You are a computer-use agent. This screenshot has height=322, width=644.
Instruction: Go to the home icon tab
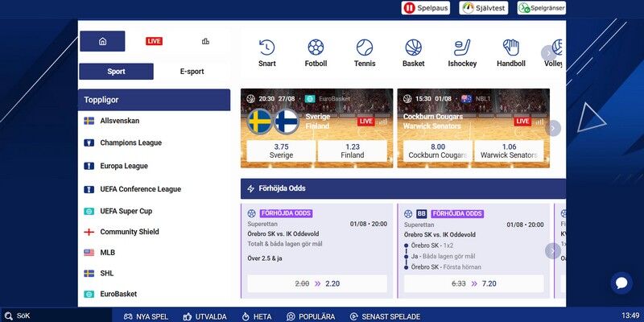tap(102, 41)
